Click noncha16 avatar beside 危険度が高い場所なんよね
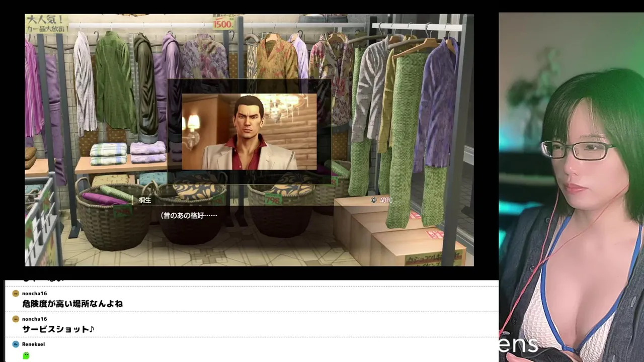The image size is (644, 362). 16,294
